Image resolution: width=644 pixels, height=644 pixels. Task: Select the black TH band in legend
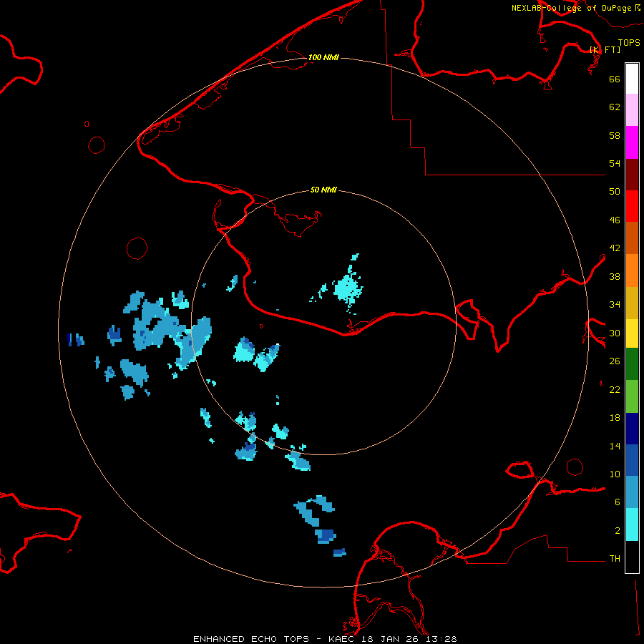coord(632,557)
